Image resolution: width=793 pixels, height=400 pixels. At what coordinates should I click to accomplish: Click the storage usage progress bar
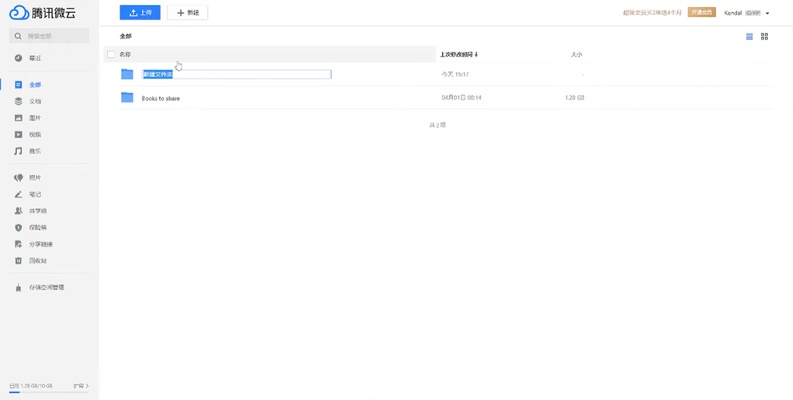(49, 392)
